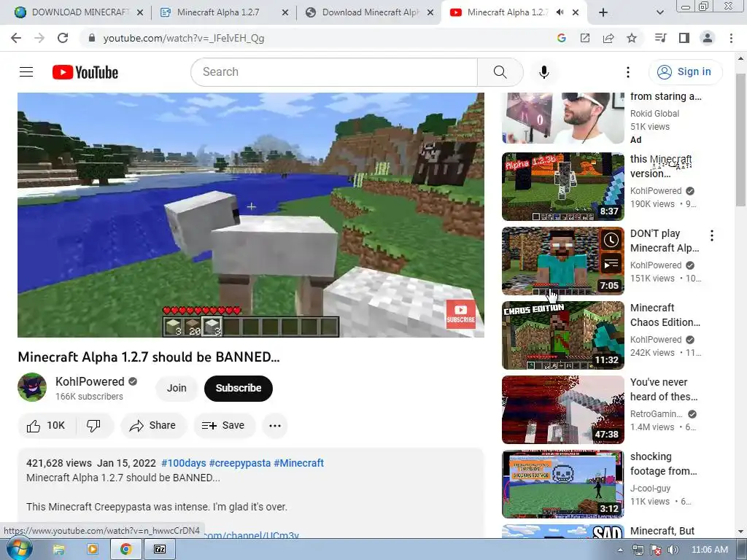
Task: Open the Windows Start button
Action: click(19, 550)
